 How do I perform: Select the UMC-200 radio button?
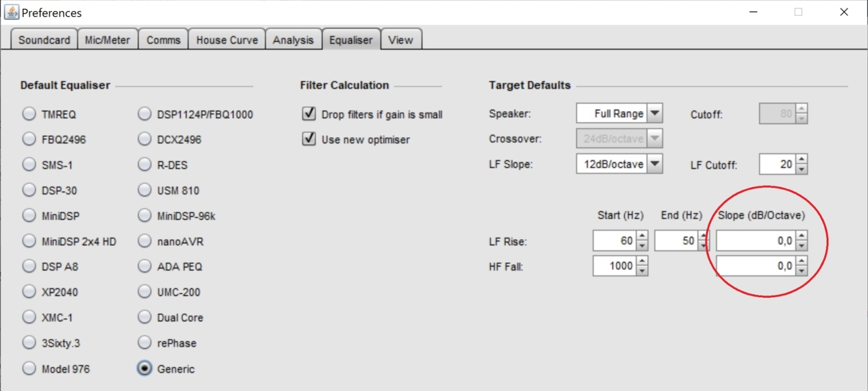pyautogui.click(x=144, y=292)
